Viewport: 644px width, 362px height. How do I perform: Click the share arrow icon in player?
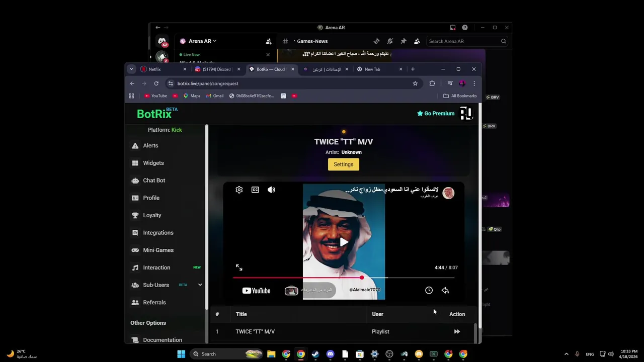click(445, 290)
